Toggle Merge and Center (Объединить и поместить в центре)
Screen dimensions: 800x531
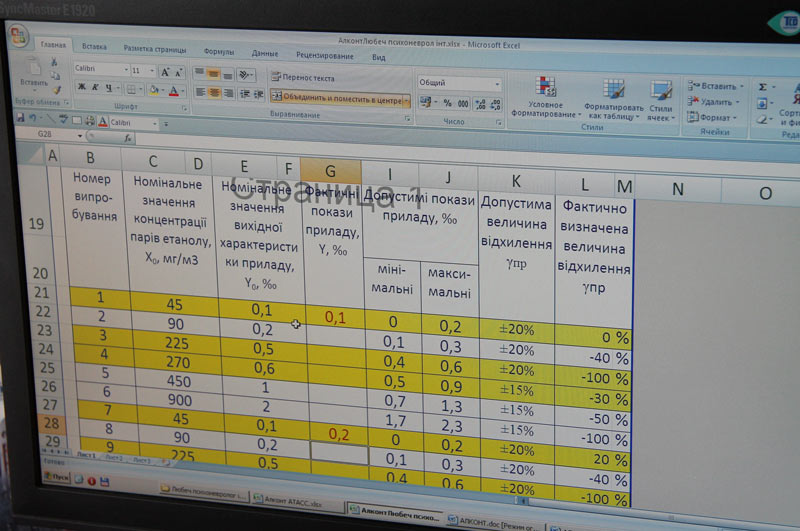[x=335, y=99]
